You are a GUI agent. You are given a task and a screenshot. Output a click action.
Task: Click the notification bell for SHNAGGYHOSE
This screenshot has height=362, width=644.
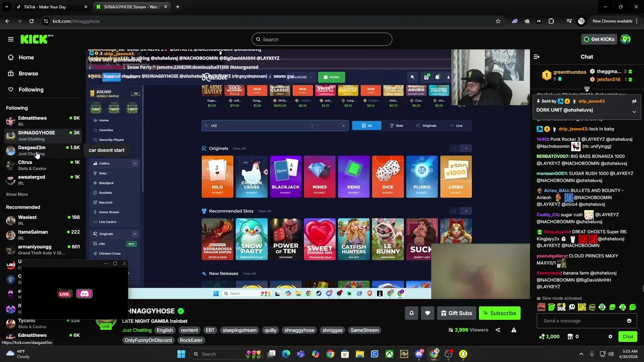pos(411,313)
